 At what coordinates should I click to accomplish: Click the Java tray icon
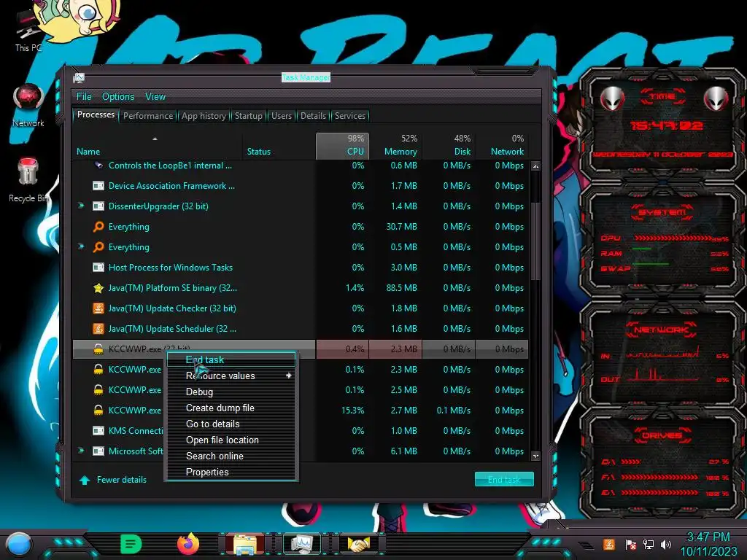(x=609, y=544)
